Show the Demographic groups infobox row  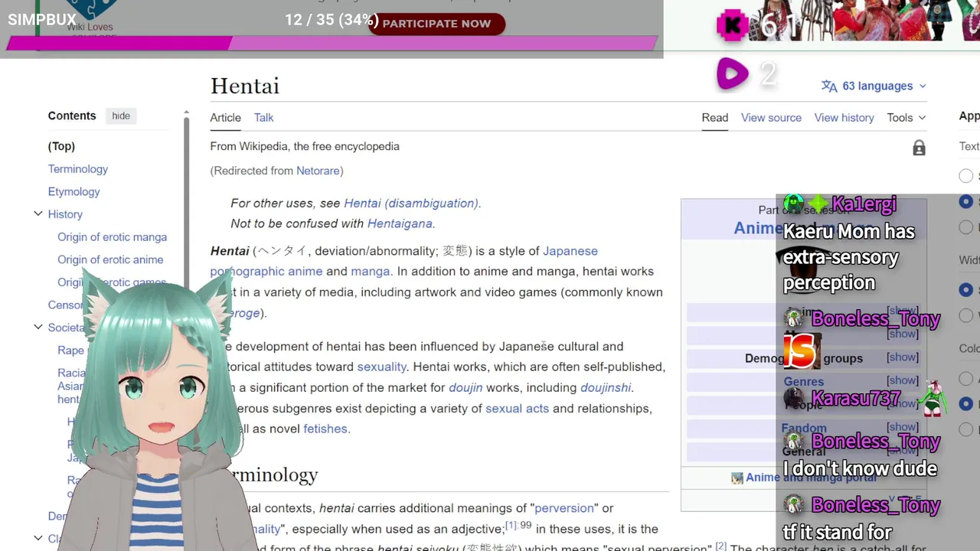[x=903, y=357]
